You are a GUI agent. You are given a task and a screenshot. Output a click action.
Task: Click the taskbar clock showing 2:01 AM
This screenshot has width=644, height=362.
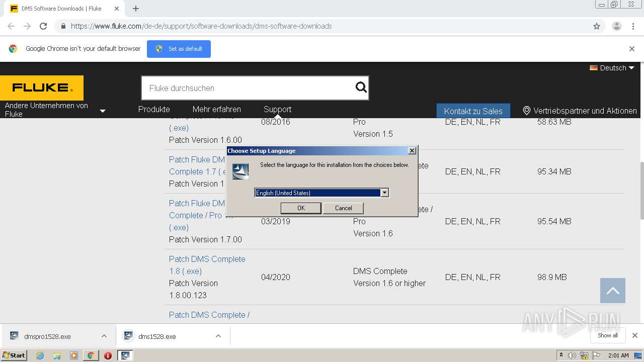(618, 355)
